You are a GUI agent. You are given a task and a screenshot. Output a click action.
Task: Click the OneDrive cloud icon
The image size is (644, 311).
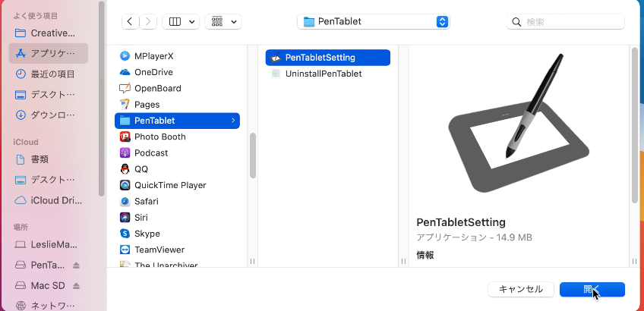click(125, 72)
